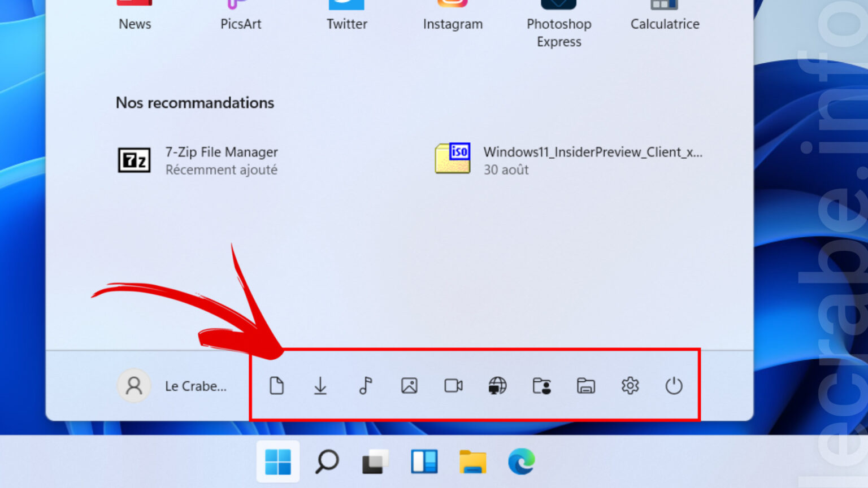Open the Network shortcut
The height and width of the screenshot is (488, 868).
497,386
